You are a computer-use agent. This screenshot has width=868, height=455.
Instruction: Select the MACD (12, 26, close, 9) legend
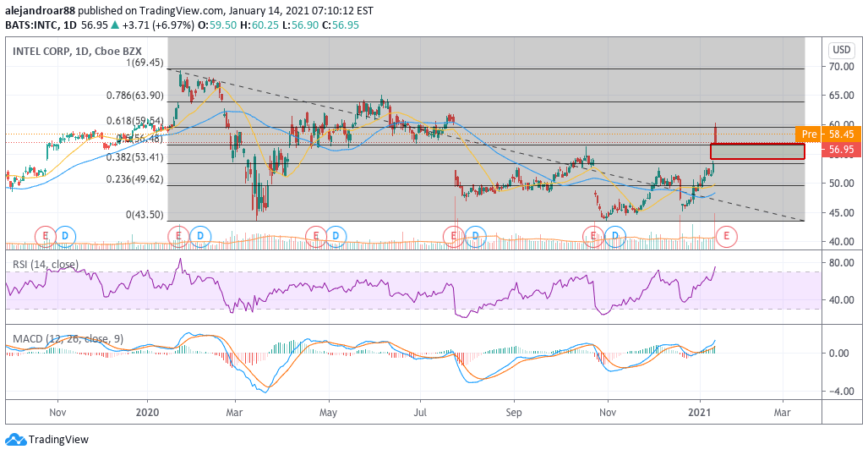[x=68, y=338]
